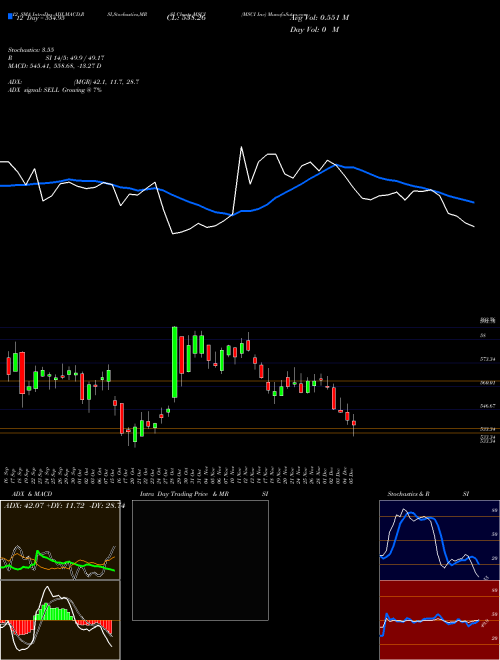Click the MACD values line

click(55, 66)
